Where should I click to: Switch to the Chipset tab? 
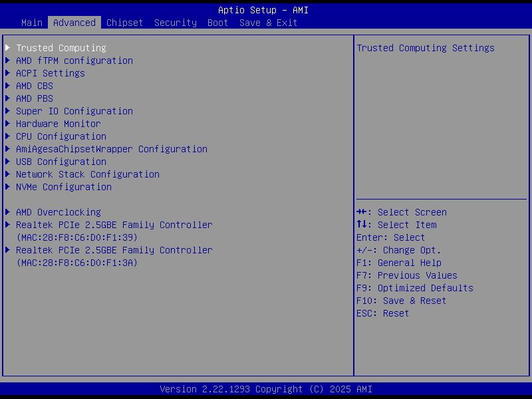[124, 23]
